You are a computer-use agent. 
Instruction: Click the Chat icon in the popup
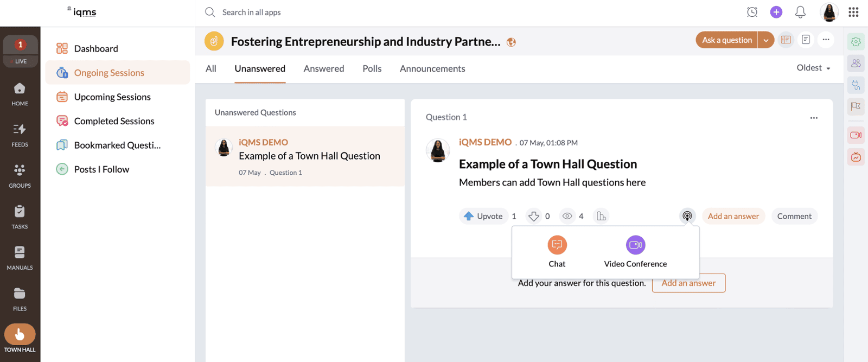click(x=557, y=245)
